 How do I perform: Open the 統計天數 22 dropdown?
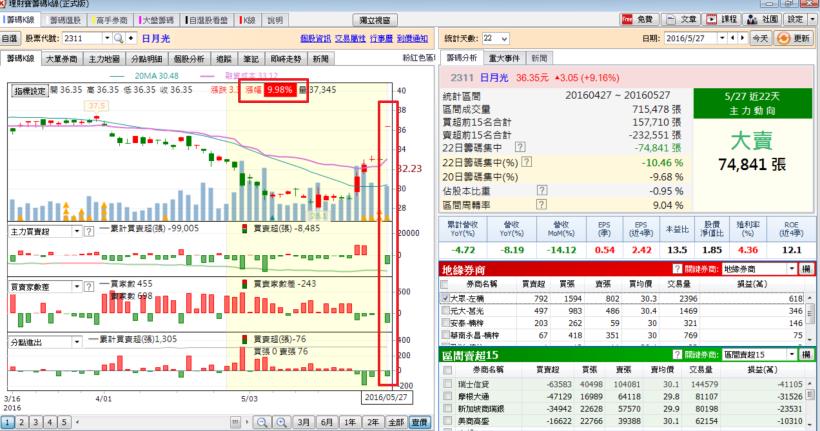(504, 39)
